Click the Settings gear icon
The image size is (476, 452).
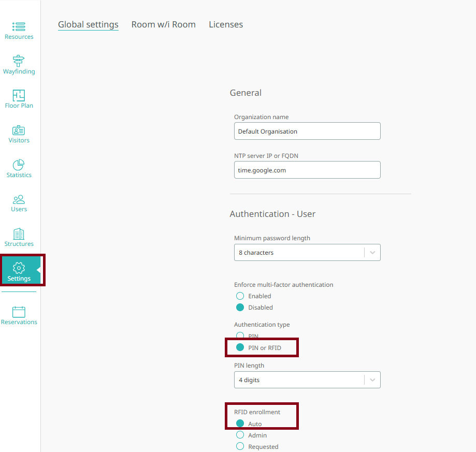[x=19, y=269]
